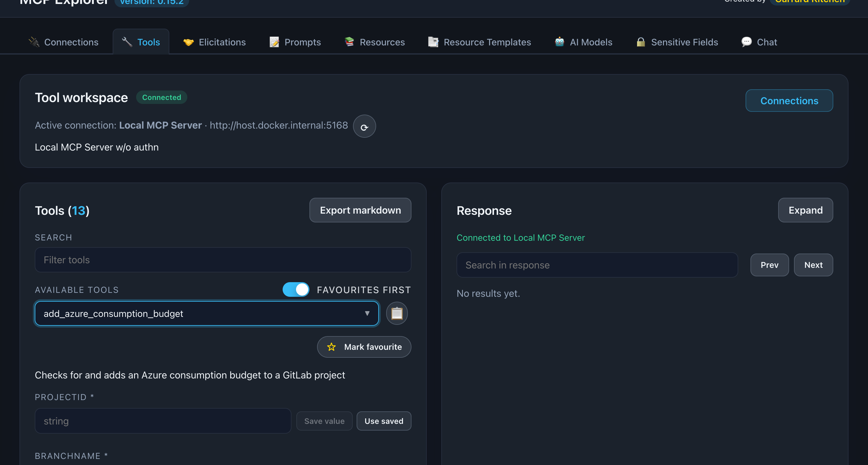Disable the Favourites First toggle
The image size is (868, 465).
(295, 290)
